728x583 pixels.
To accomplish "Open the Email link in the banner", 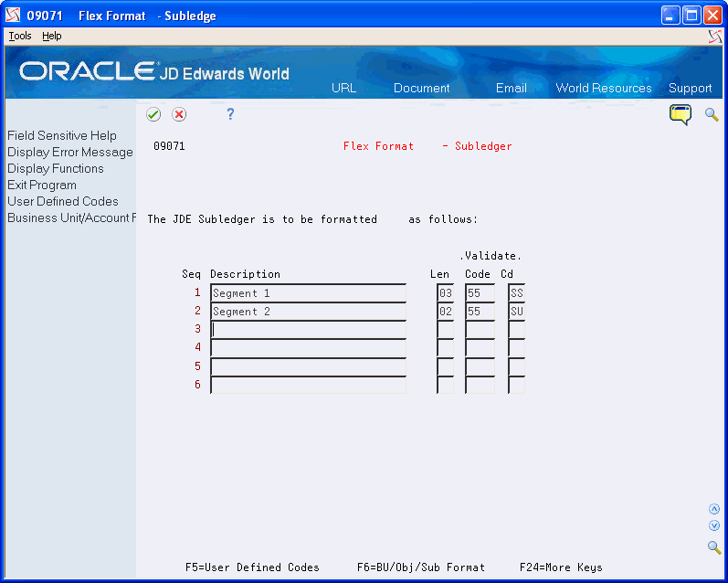I will 512,89.
